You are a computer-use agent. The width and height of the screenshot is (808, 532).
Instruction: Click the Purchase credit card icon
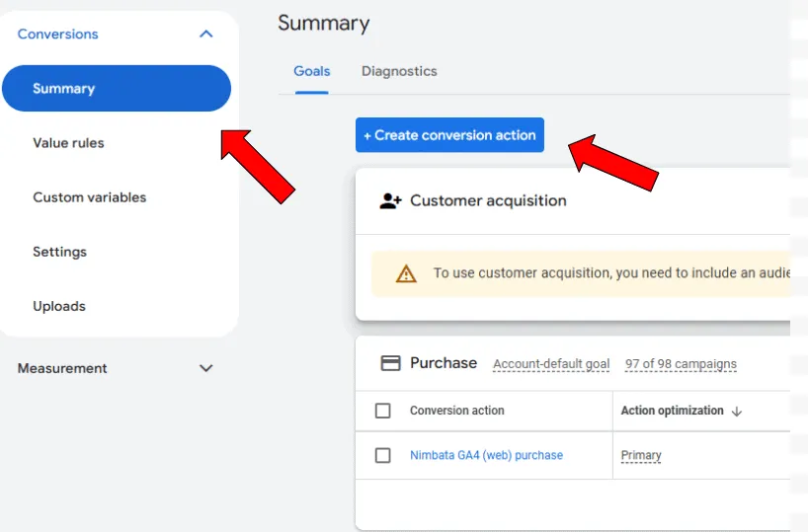390,363
